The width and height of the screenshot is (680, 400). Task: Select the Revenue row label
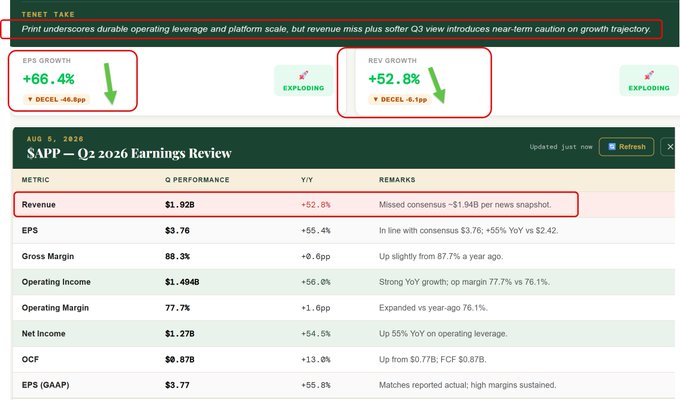click(x=39, y=205)
